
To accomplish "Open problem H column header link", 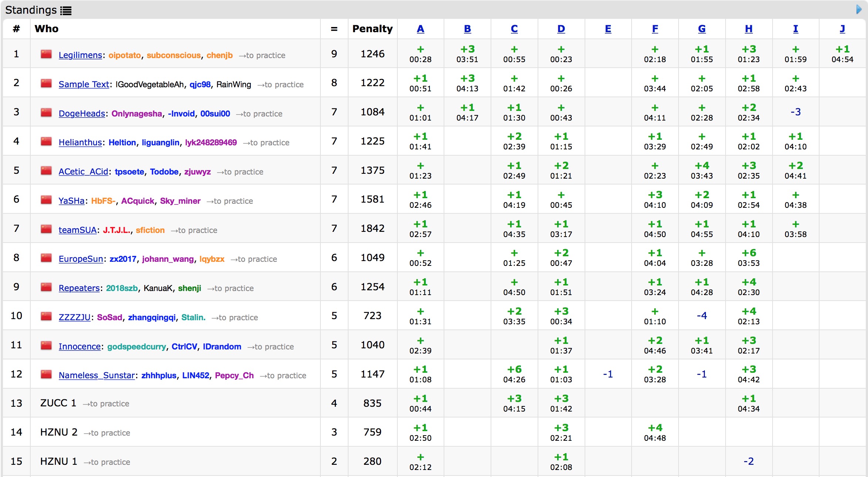I will [748, 29].
